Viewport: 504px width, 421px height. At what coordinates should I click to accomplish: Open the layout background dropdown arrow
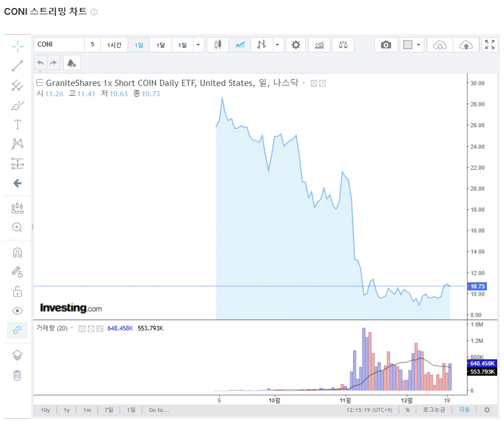pos(417,44)
